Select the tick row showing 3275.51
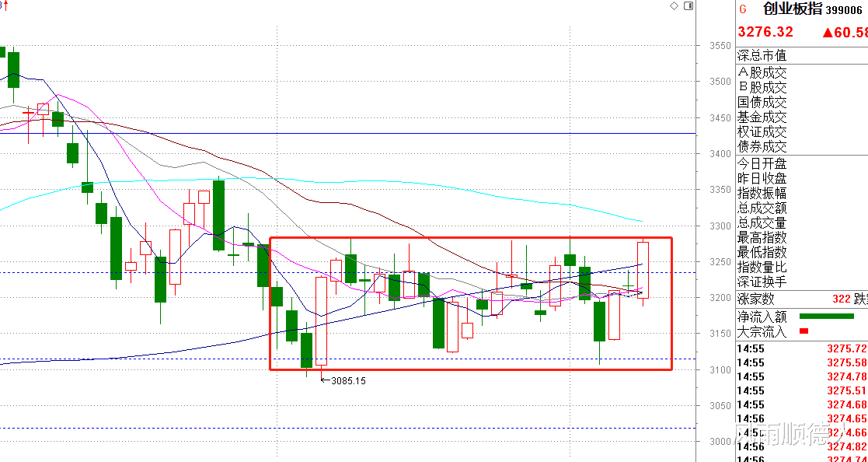Image resolution: width=868 pixels, height=462 pixels. [x=802, y=390]
